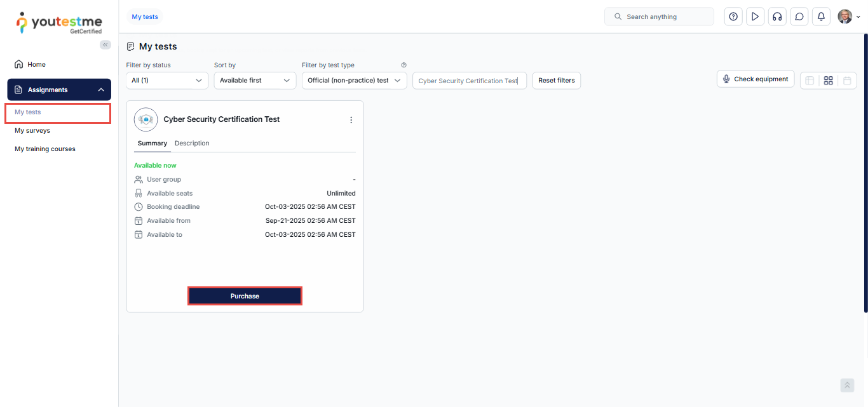Viewport: 868px width, 407px height.
Task: Open the help question mark icon
Action: 733,17
